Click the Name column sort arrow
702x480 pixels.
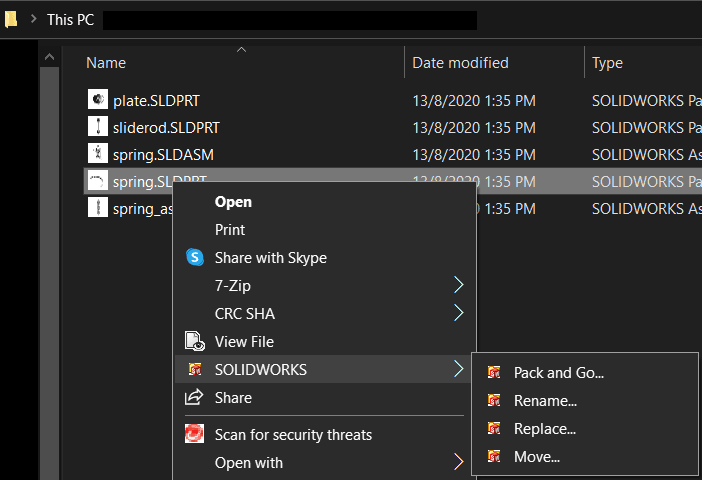(241, 50)
